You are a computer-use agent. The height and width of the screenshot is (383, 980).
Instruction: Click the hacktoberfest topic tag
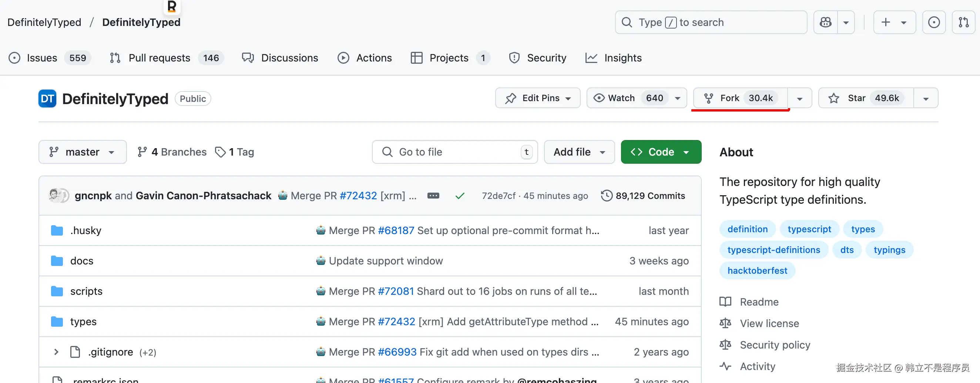coord(758,271)
